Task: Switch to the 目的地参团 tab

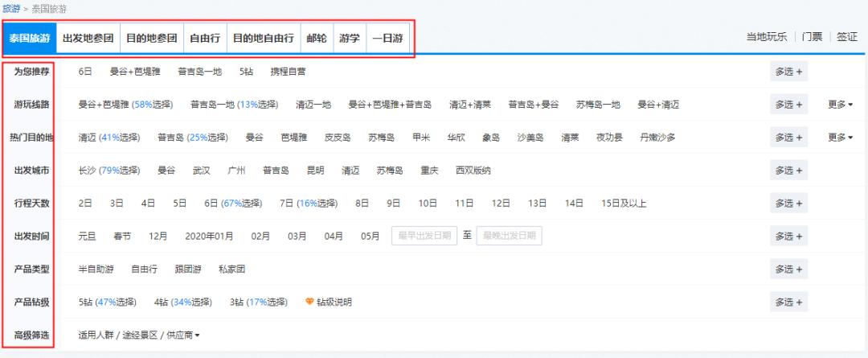Action: 152,39
